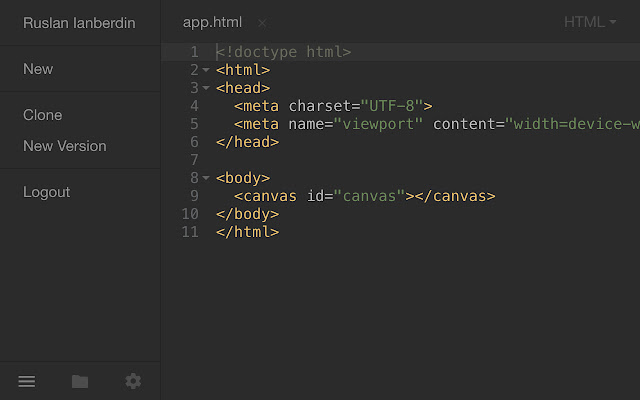Screen dimensions: 640x400
Task: Click the closing </body> tag
Action: [247, 214]
